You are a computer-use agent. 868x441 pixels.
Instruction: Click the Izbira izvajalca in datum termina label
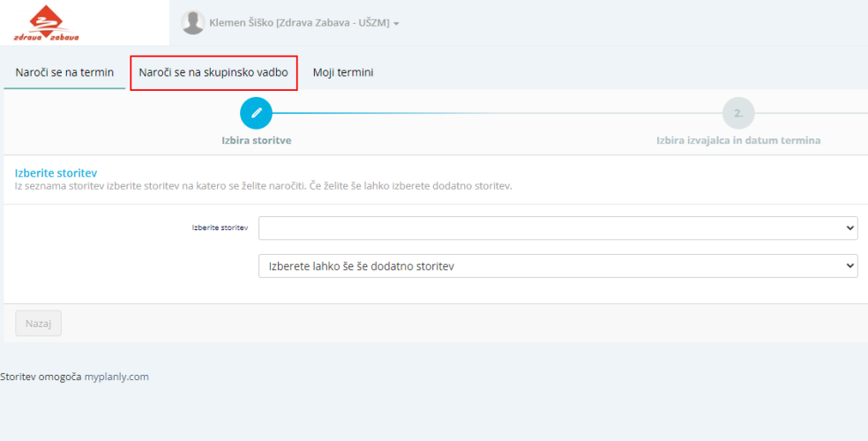(738, 140)
